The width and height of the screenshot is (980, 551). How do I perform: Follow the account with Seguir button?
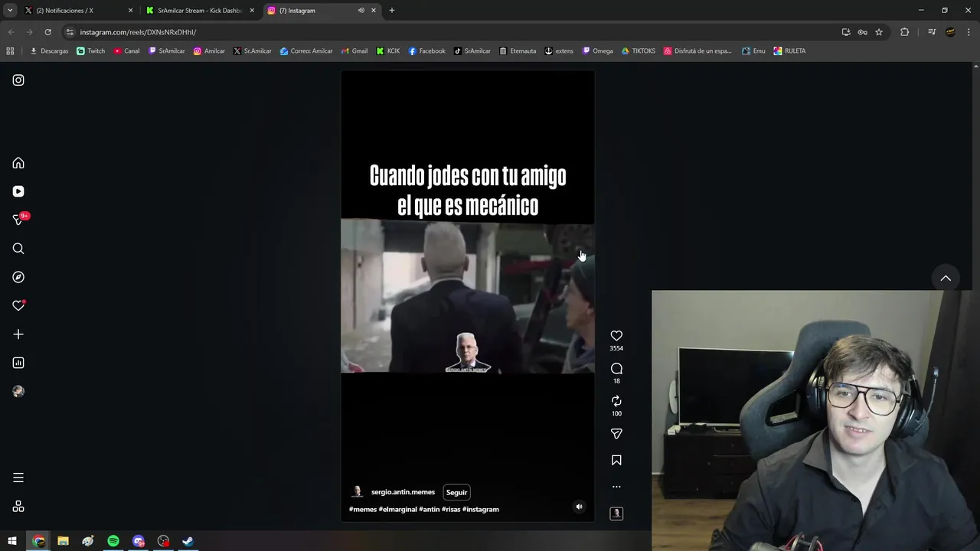tap(456, 492)
